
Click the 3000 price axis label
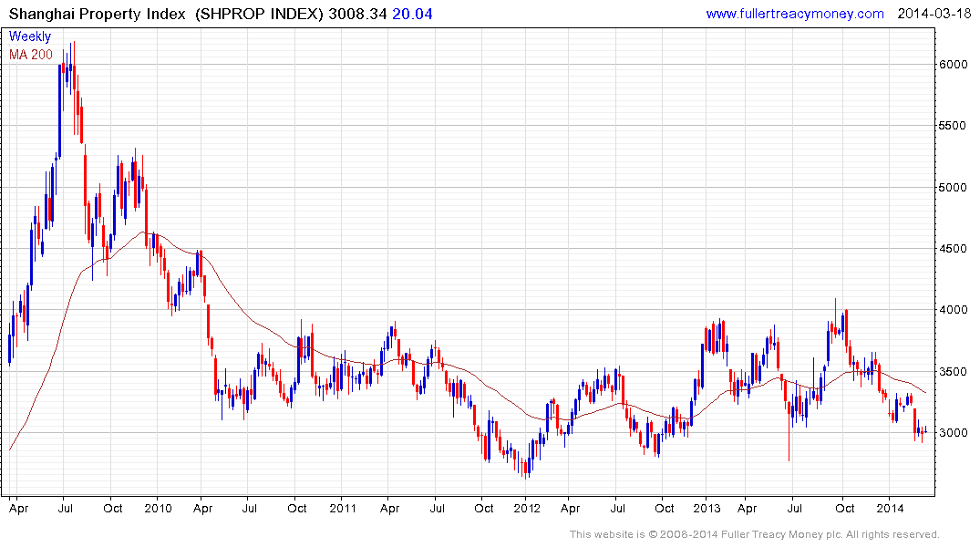[x=954, y=433]
